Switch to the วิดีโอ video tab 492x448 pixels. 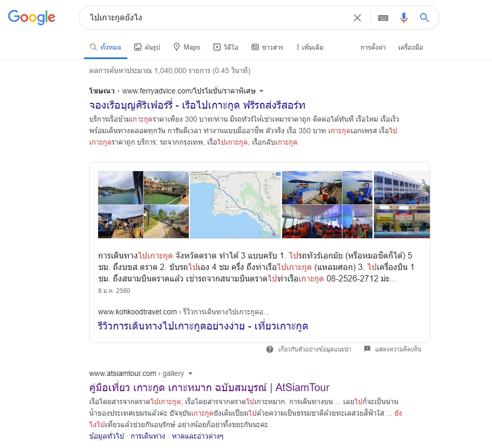tap(225, 48)
